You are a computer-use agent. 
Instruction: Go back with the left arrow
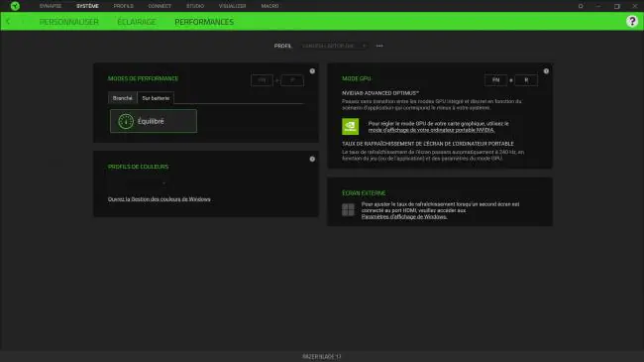point(8,22)
